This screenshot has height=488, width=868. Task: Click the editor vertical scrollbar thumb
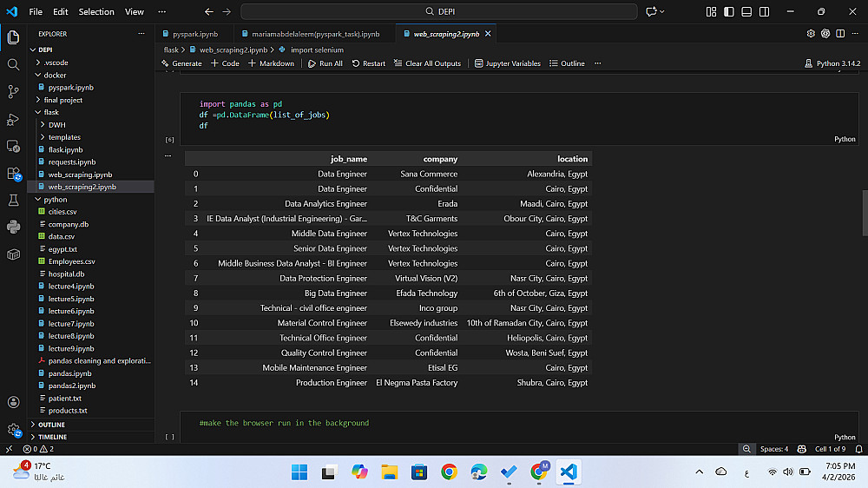[x=865, y=212]
